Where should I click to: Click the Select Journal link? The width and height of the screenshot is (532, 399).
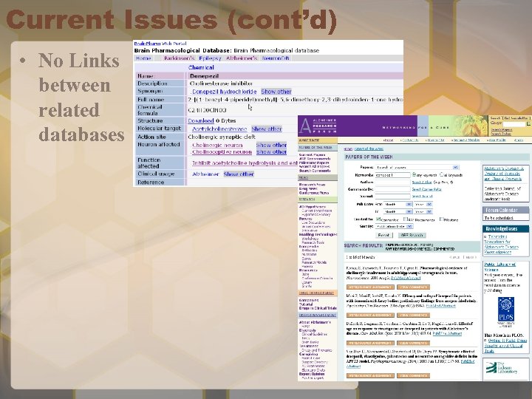[x=423, y=197]
